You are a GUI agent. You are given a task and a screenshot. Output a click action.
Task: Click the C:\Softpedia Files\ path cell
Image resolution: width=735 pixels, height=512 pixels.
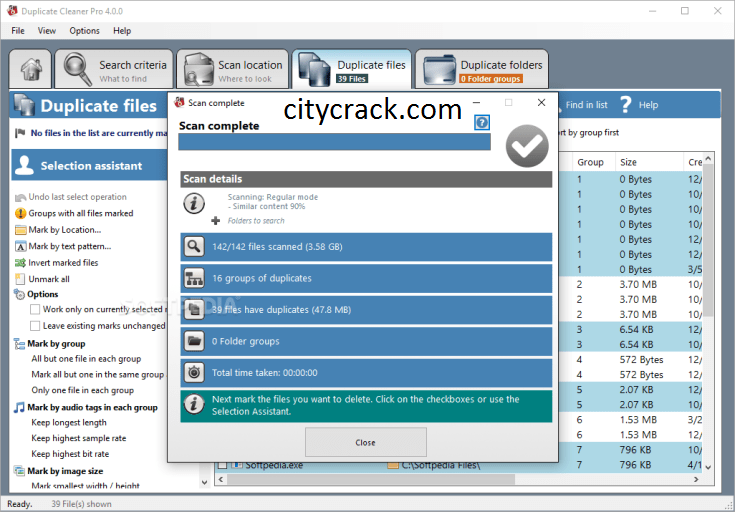441,465
